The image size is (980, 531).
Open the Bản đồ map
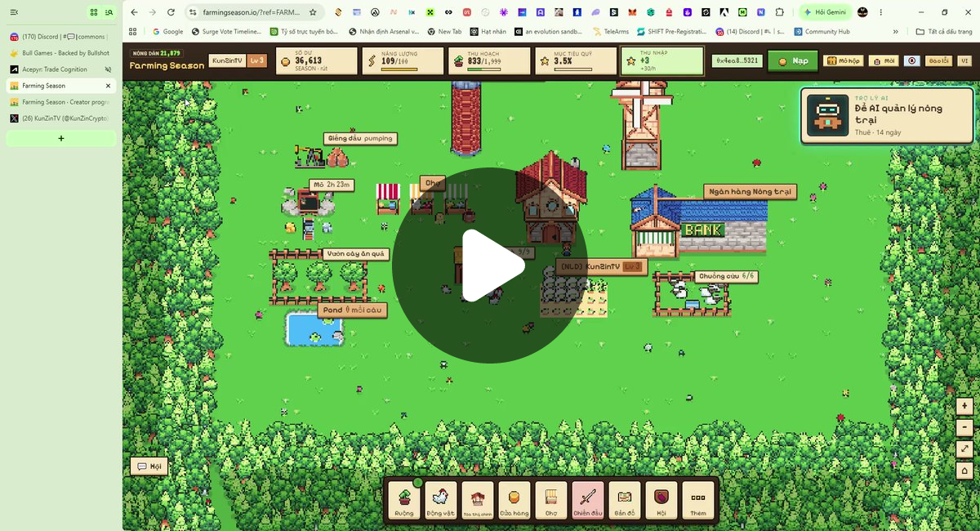tap(625, 500)
